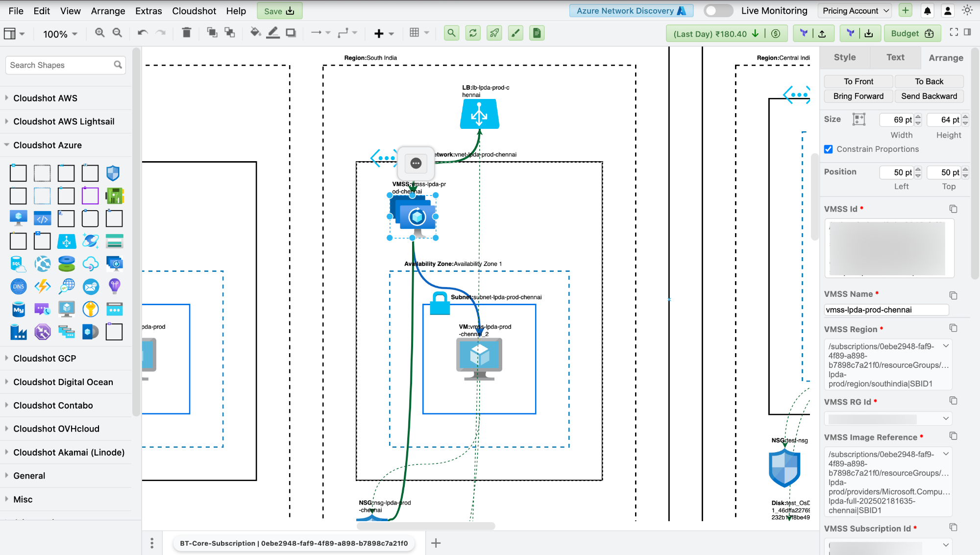Open the File menu

[x=16, y=11]
